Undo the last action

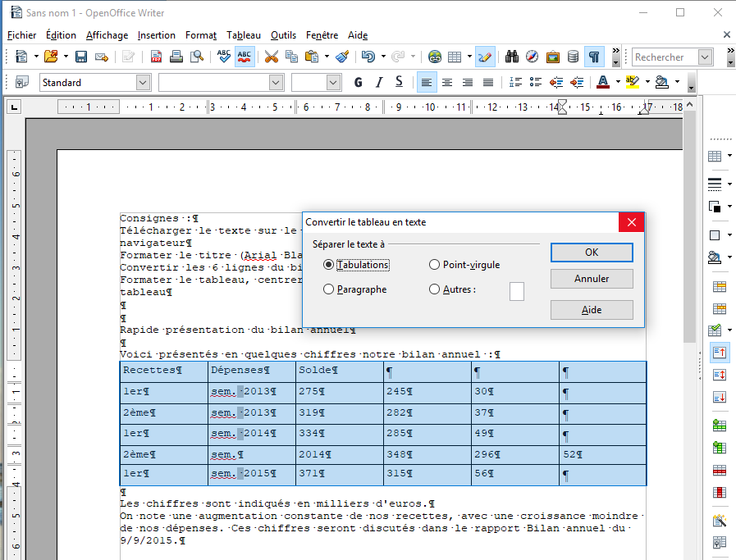368,57
